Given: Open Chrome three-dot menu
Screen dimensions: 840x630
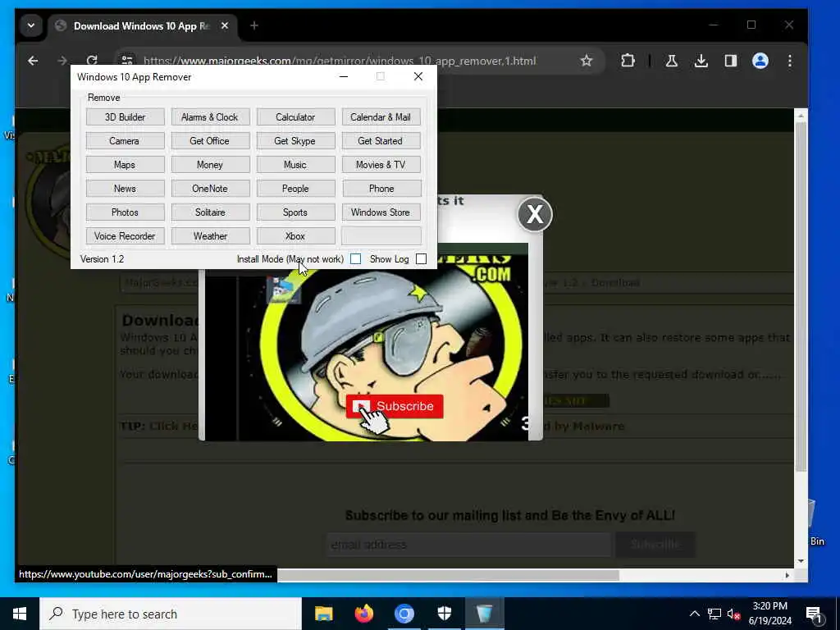Looking at the screenshot, I should pos(790,61).
